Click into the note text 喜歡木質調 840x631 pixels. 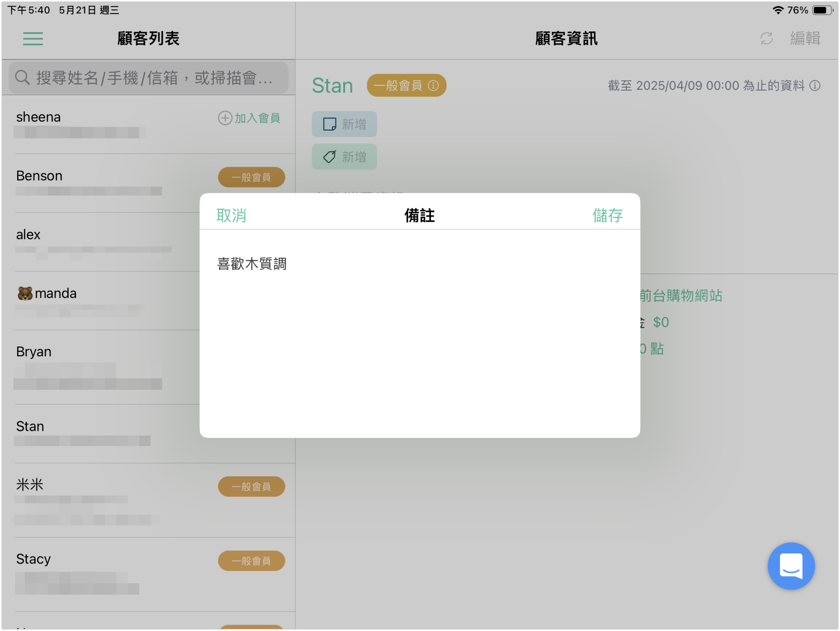252,264
